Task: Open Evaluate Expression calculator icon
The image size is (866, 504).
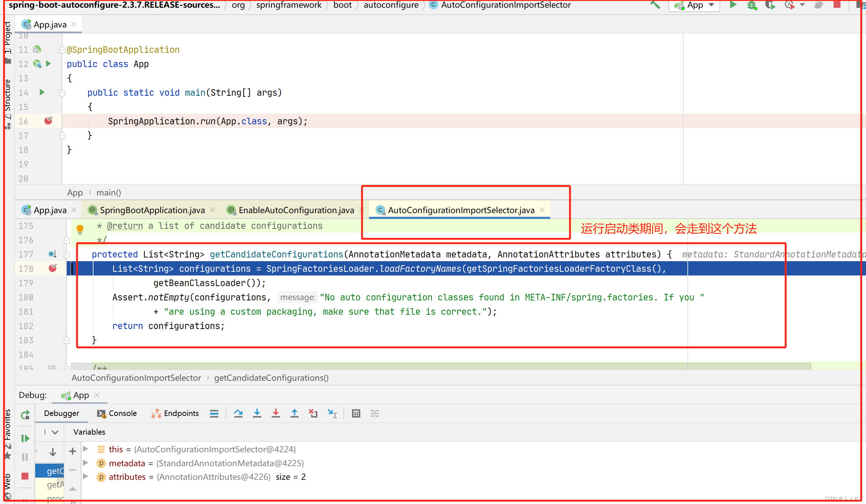Action: tap(356, 414)
